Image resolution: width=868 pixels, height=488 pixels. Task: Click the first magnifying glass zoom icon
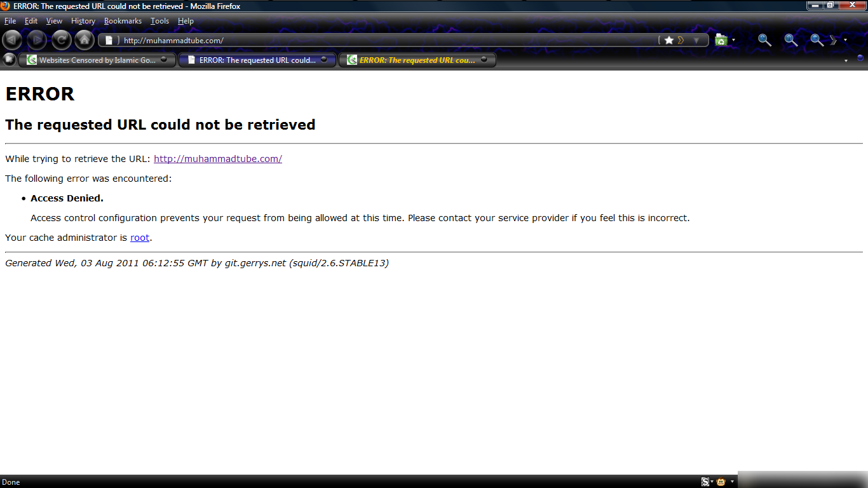click(x=764, y=40)
